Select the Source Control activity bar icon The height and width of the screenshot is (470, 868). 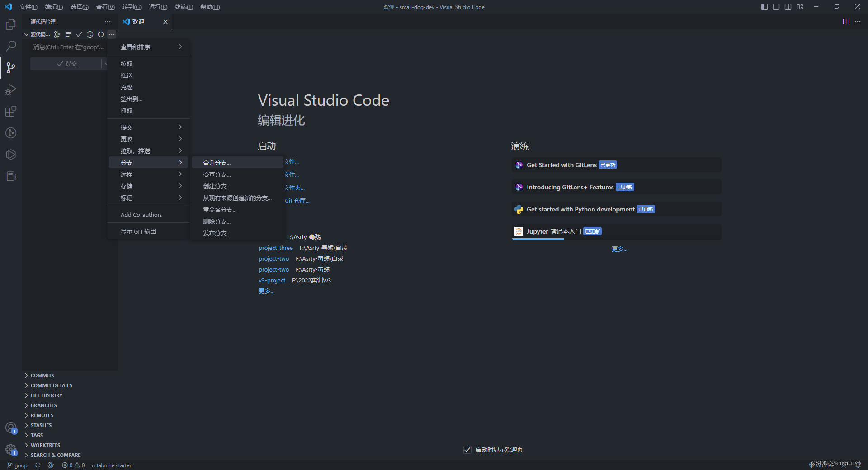coord(11,68)
